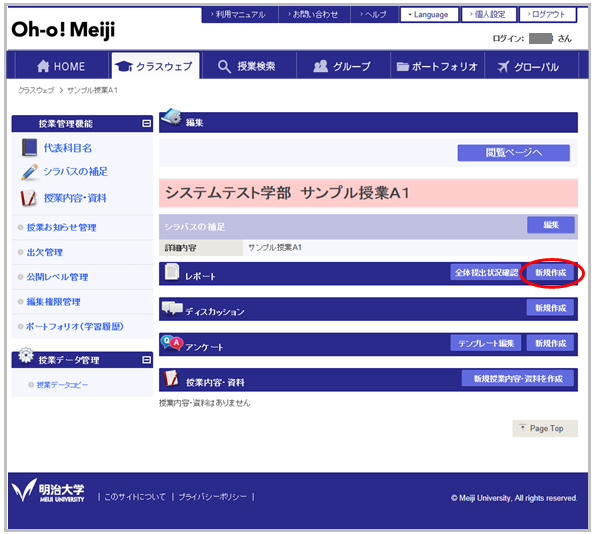Open 授業内容・資料 link in sidebar
Image resolution: width=596 pixels, height=534 pixels.
click(x=75, y=198)
